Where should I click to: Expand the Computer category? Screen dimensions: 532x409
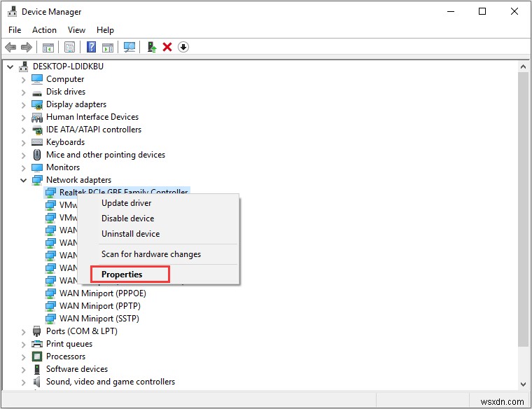coord(23,80)
